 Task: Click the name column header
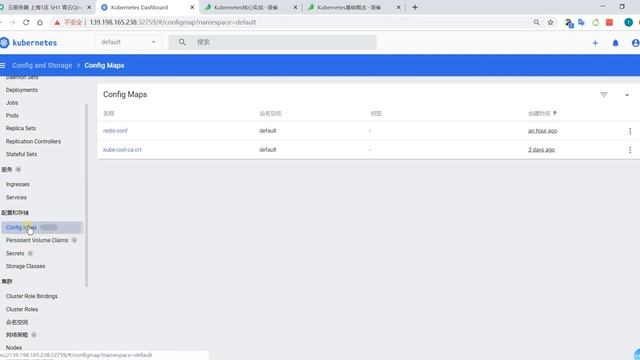coord(109,113)
